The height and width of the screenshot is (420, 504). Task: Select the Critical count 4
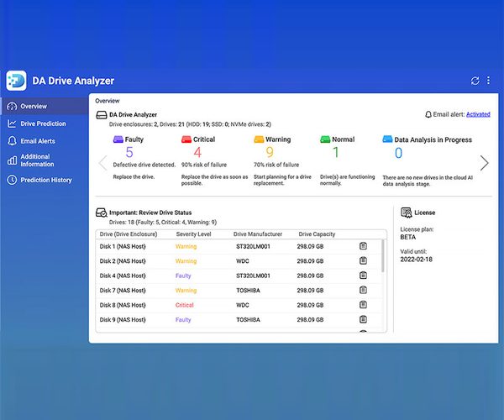coord(197,152)
